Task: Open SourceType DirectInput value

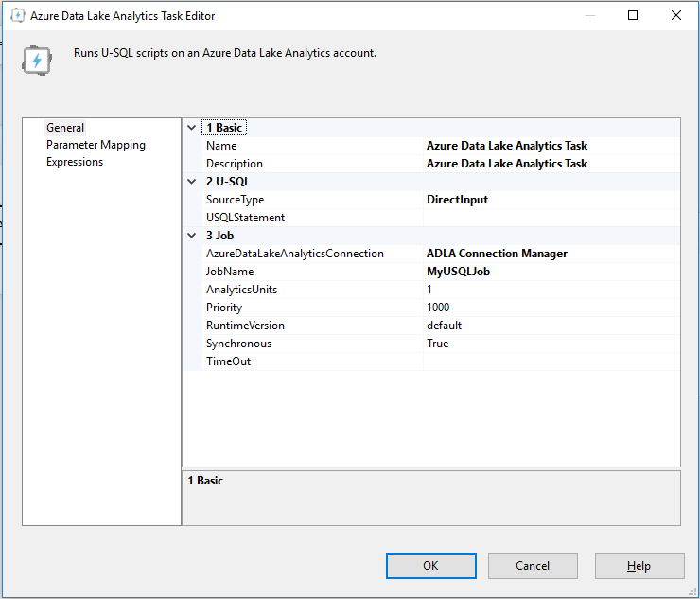Action: pos(551,200)
